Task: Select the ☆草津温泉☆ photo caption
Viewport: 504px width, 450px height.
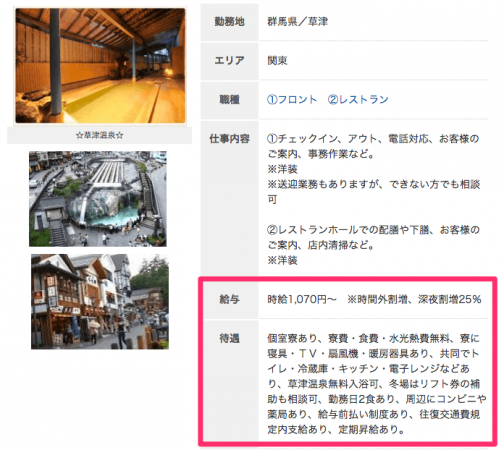Action: (99, 135)
